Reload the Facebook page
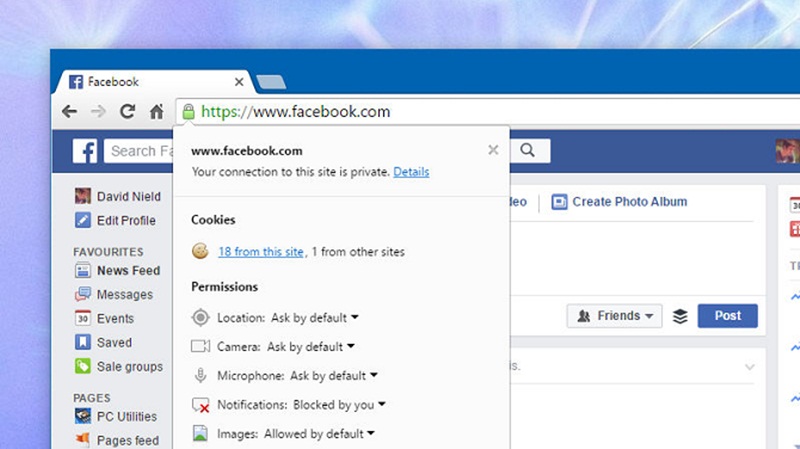The image size is (800, 449). tap(128, 111)
